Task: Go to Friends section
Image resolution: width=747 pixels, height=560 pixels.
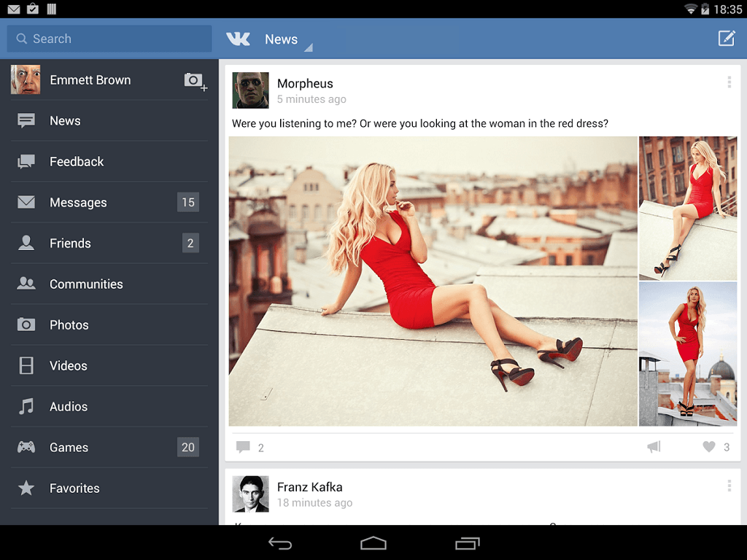Action: 70,244
